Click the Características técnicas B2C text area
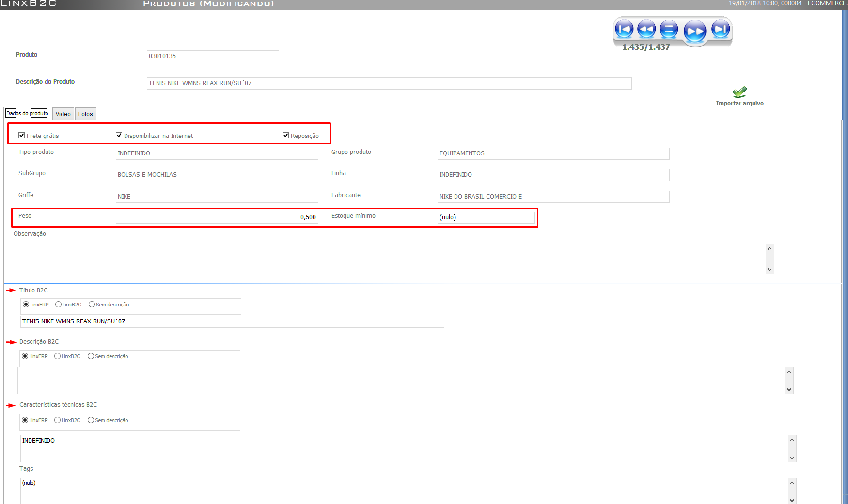 [404, 448]
